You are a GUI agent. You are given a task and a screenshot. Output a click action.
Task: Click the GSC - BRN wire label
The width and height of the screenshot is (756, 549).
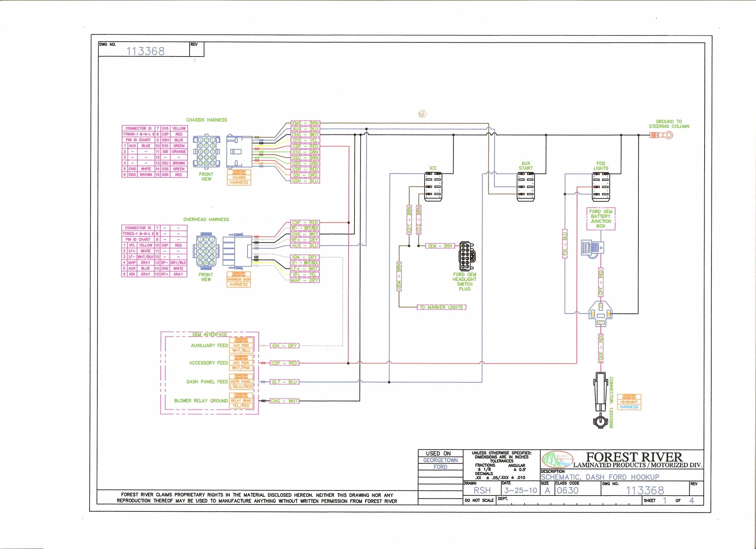[x=305, y=158]
